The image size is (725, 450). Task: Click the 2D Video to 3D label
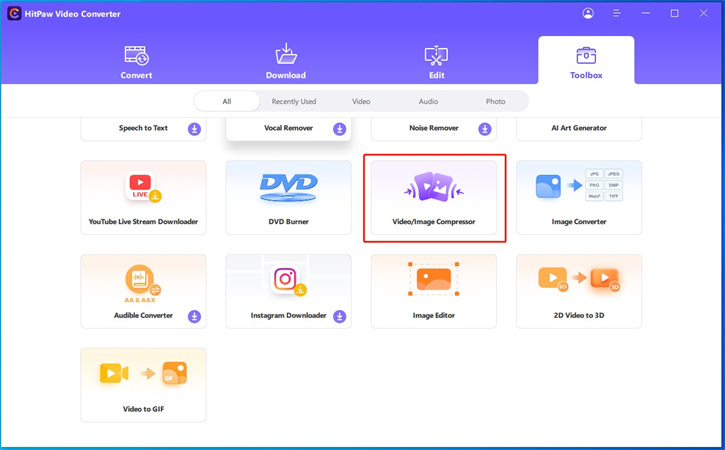(579, 315)
